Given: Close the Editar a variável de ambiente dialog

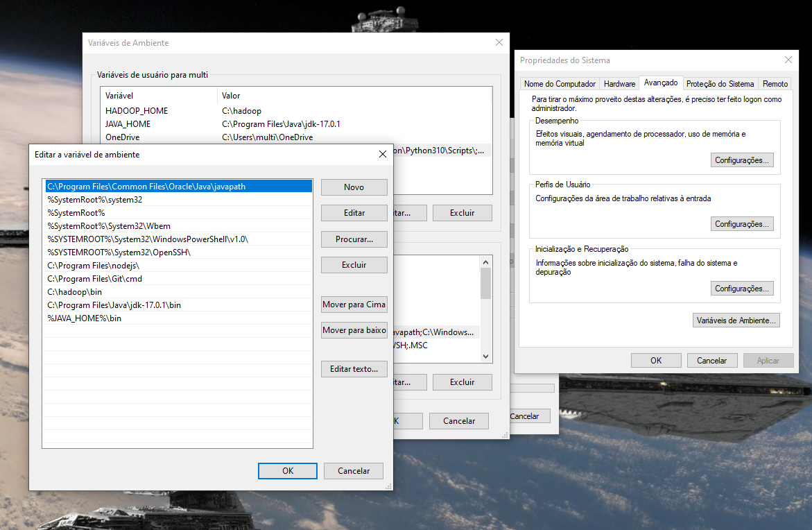Looking at the screenshot, I should coord(382,155).
